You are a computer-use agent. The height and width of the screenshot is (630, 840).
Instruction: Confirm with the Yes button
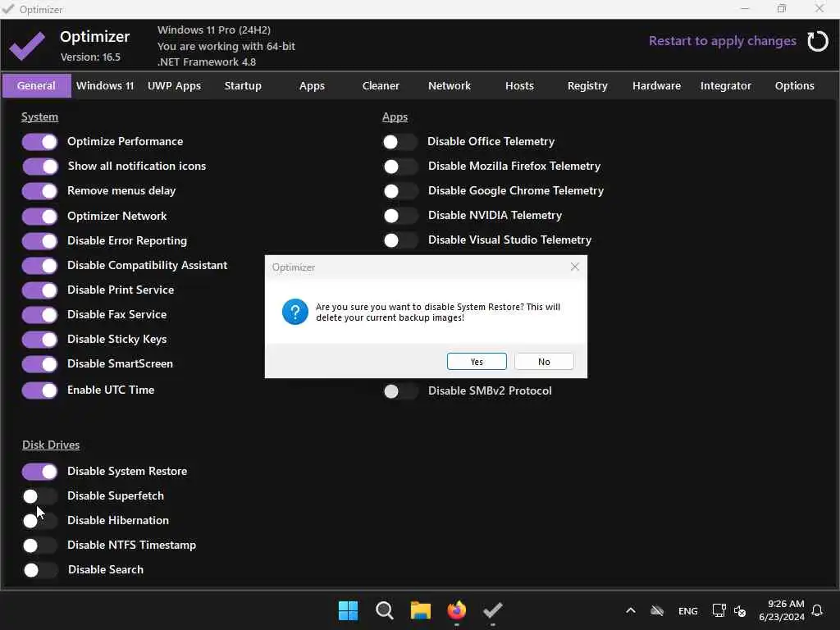pos(477,362)
